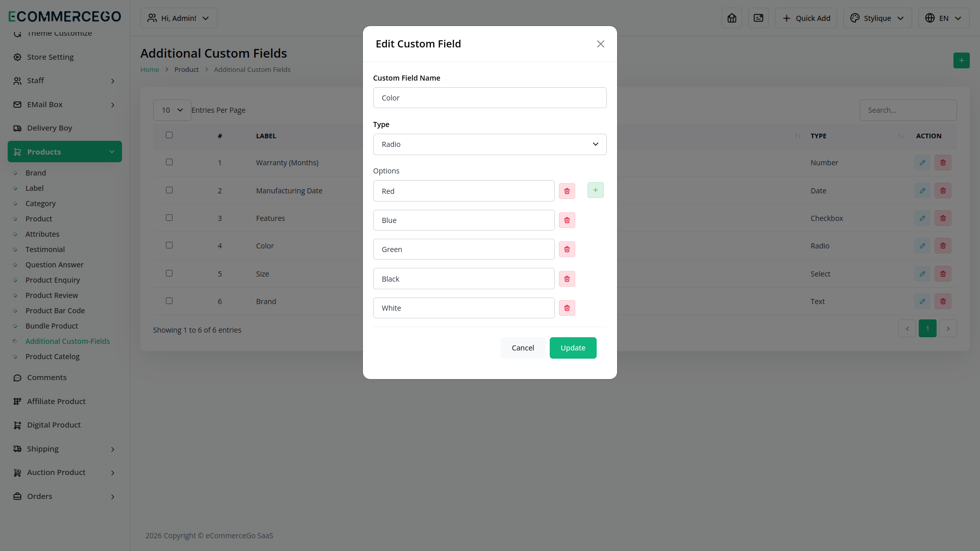Tick the select-all checkbox in table header
980x551 pixels.
169,135
